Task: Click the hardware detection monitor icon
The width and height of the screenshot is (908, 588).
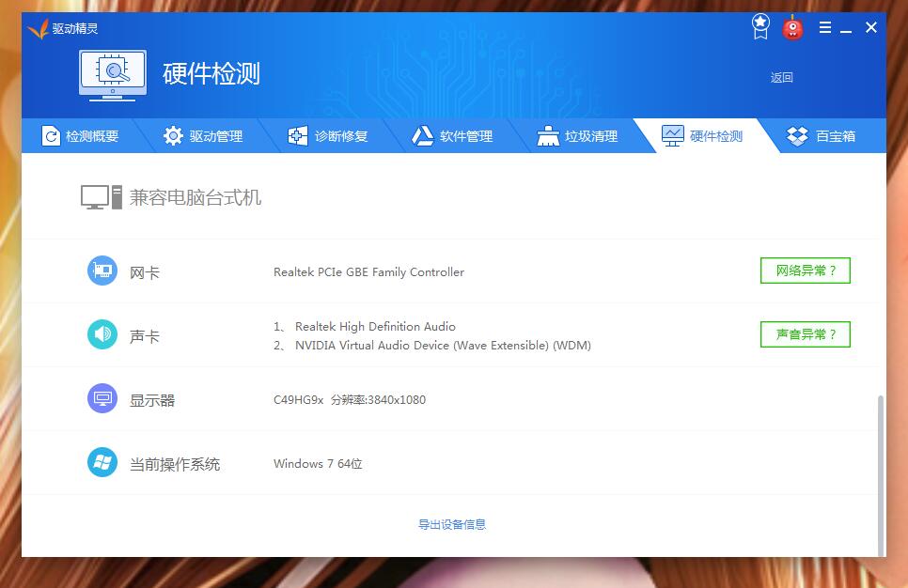Action: tap(113, 76)
